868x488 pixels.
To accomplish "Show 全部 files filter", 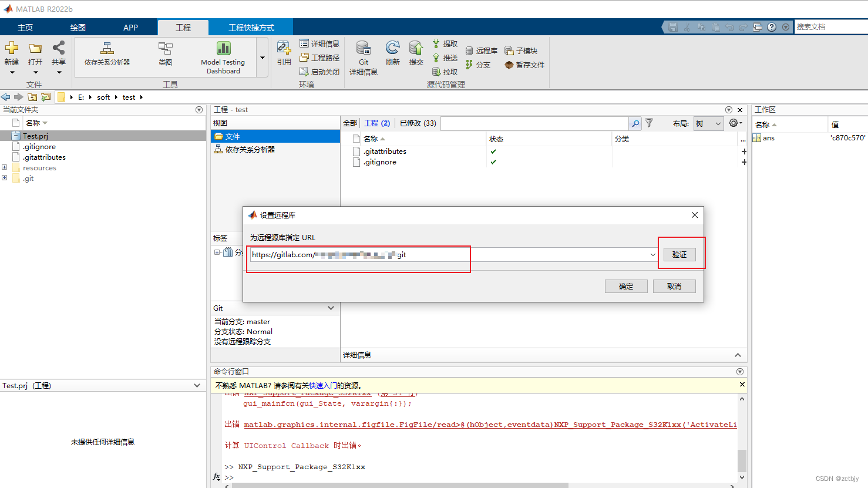I will pyautogui.click(x=350, y=123).
